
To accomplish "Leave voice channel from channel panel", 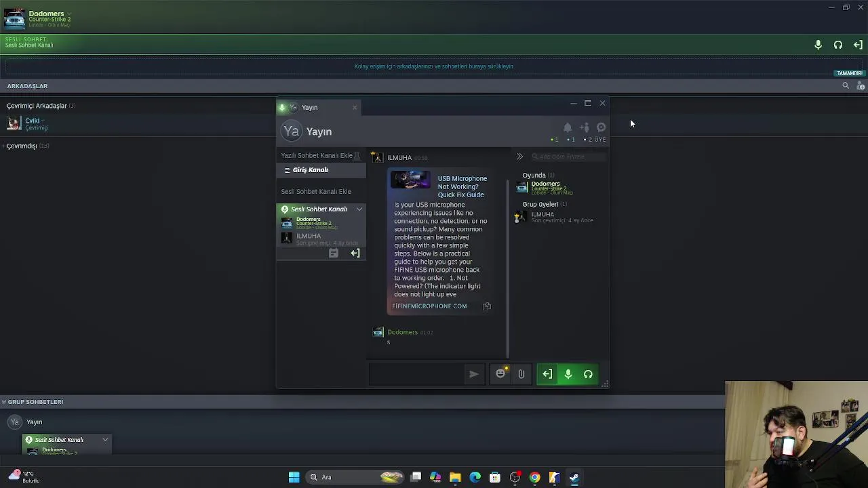I will (355, 253).
